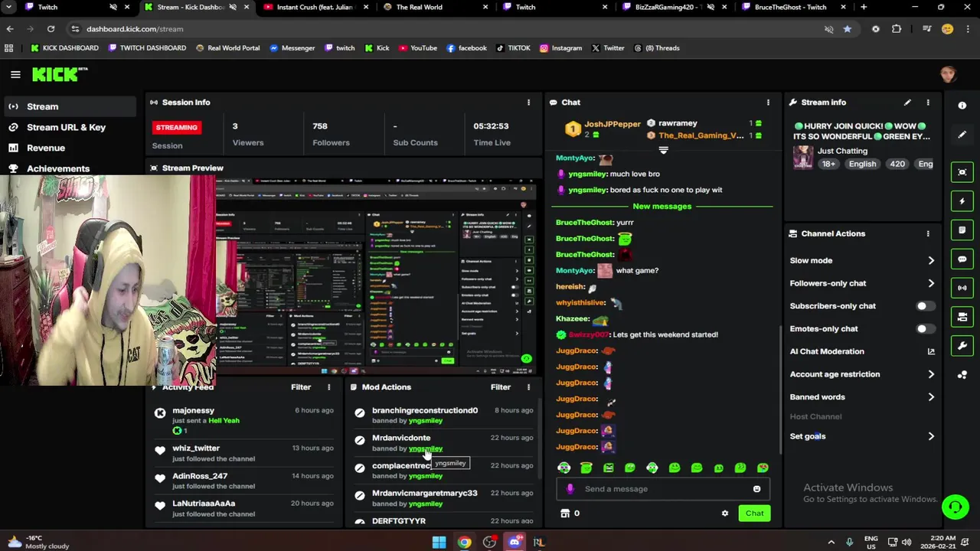Open Activity Feed three-dot options menu
The height and width of the screenshot is (551, 980).
(x=329, y=387)
